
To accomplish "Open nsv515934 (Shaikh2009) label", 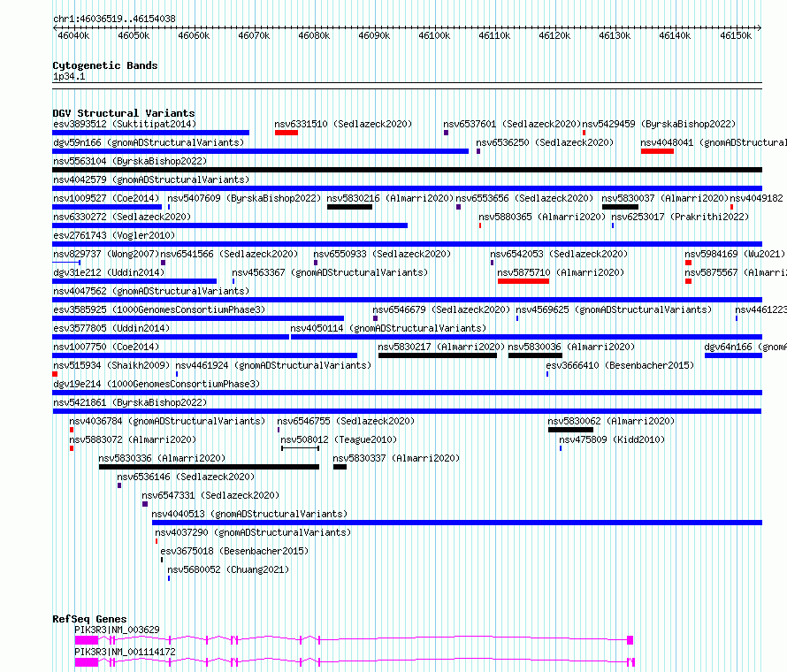I will [x=111, y=365].
